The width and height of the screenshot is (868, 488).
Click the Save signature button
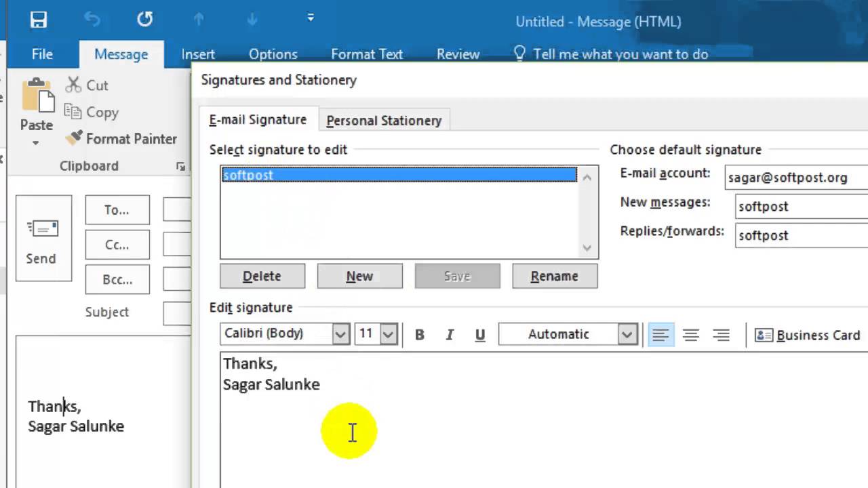pos(457,276)
